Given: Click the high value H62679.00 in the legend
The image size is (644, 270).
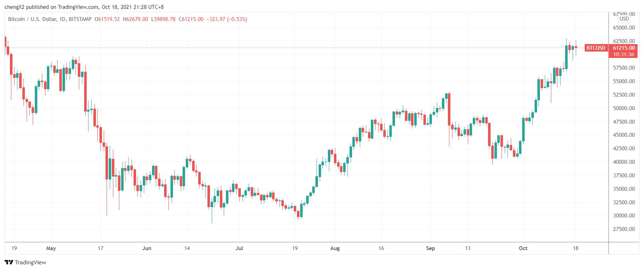Looking at the screenshot, I should click(x=135, y=19).
